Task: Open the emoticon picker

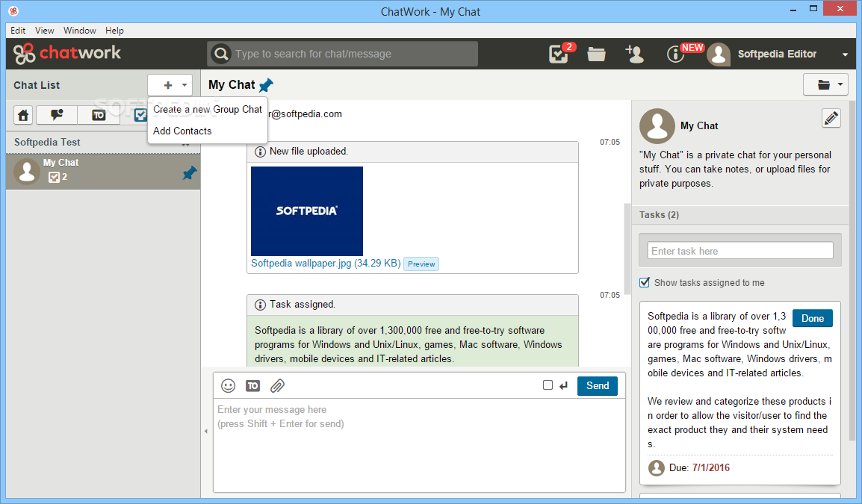Action: point(228,386)
